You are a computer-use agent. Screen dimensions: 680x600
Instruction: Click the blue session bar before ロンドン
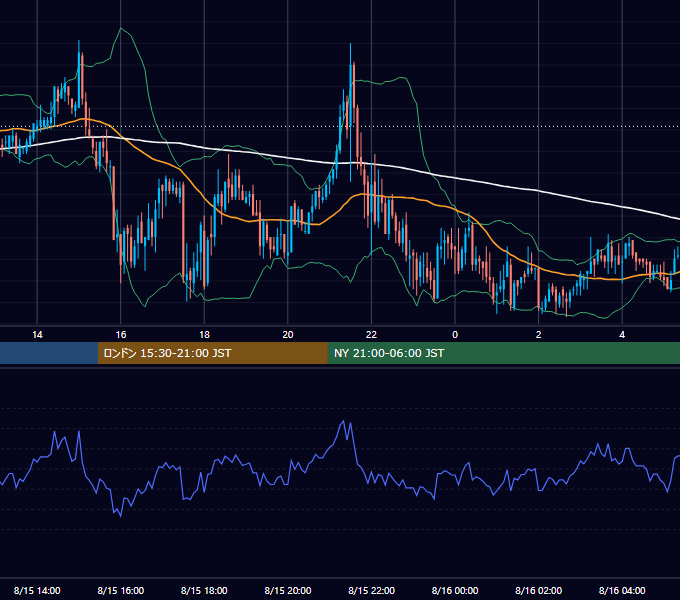coord(49,353)
